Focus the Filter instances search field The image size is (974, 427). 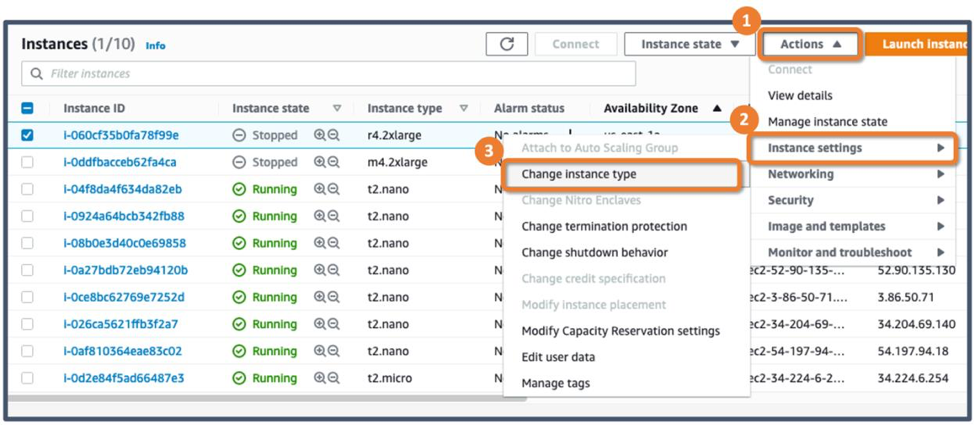click(x=329, y=73)
